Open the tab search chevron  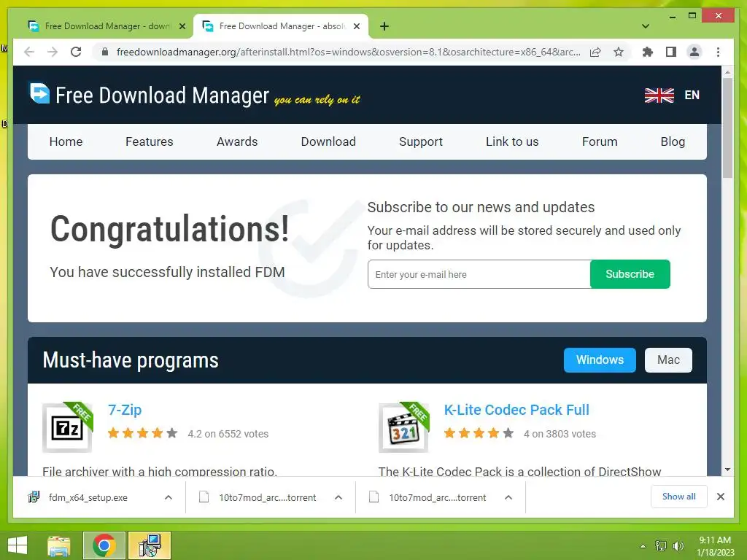click(x=646, y=26)
